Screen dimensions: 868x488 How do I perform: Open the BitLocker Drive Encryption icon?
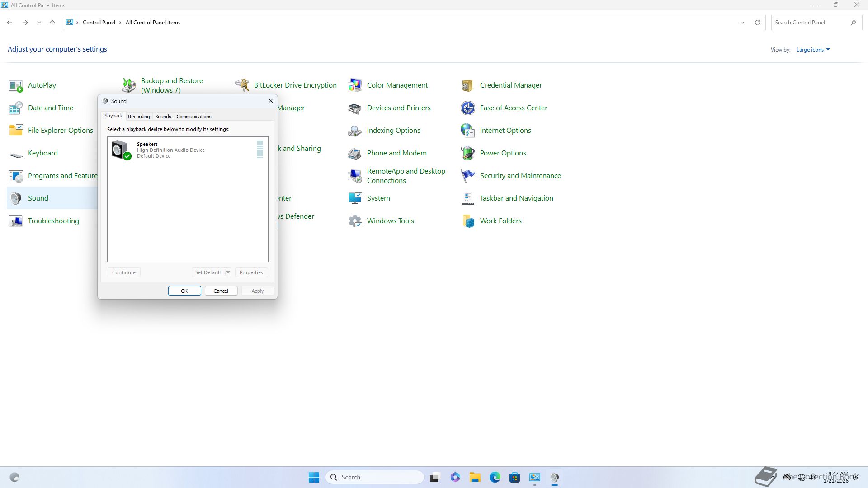click(x=242, y=85)
